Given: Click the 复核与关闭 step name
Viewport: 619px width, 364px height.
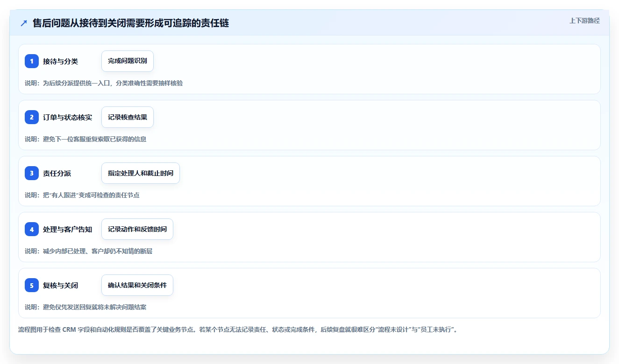Looking at the screenshot, I should tap(60, 285).
